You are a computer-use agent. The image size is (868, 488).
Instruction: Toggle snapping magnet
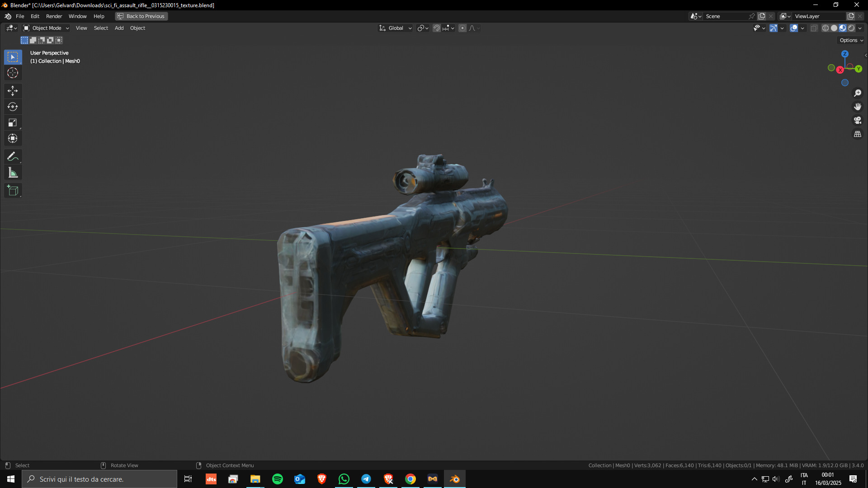pos(437,28)
